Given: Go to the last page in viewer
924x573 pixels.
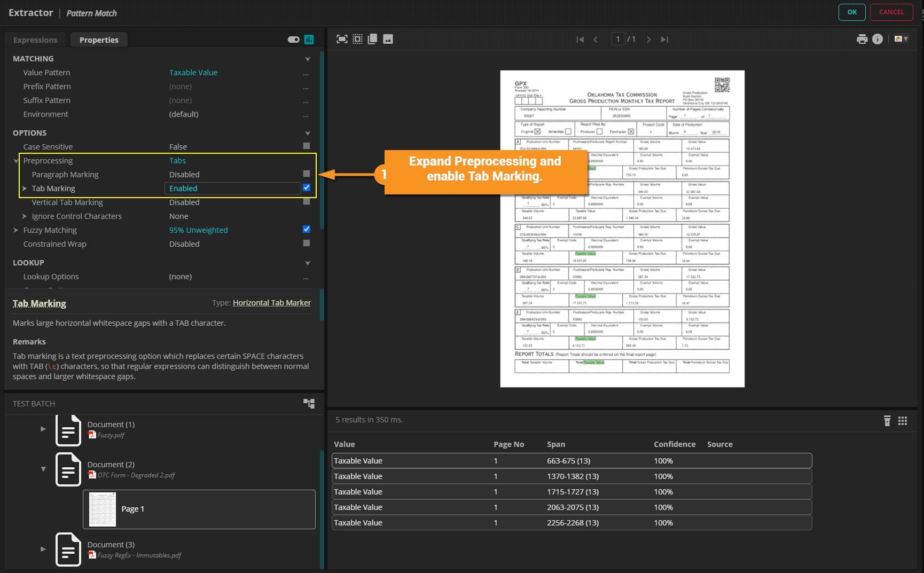Looking at the screenshot, I should tap(664, 40).
